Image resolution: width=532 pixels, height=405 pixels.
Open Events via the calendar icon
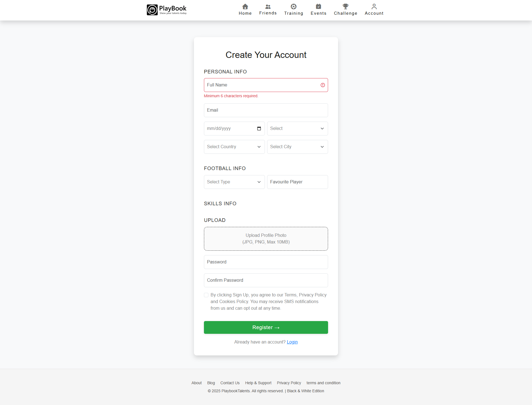click(319, 6)
